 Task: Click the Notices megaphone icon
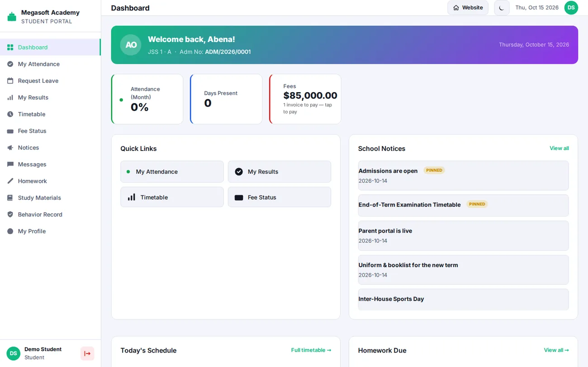10,148
